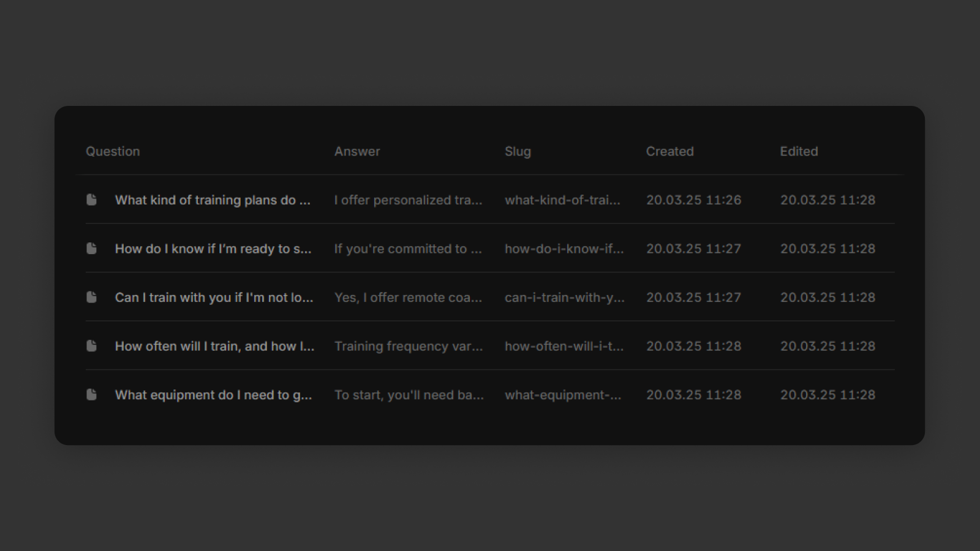
Task: Select the page icon beside the equipment question
Action: (91, 394)
